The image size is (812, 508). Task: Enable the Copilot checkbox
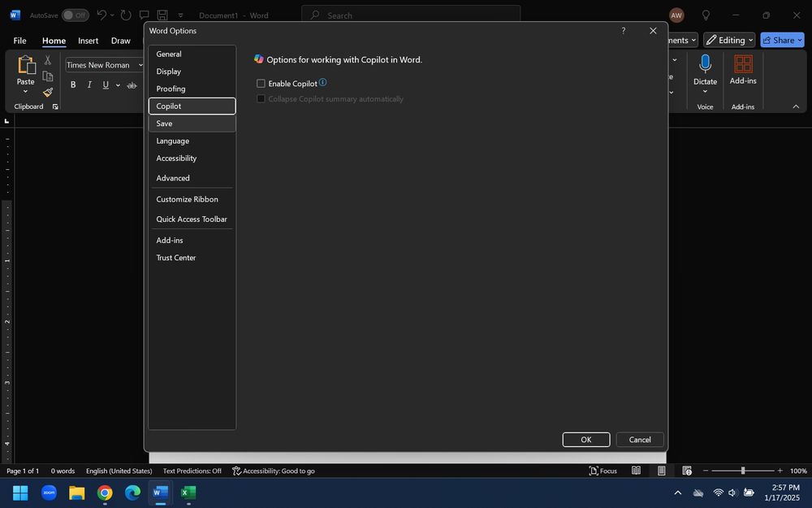click(x=261, y=83)
